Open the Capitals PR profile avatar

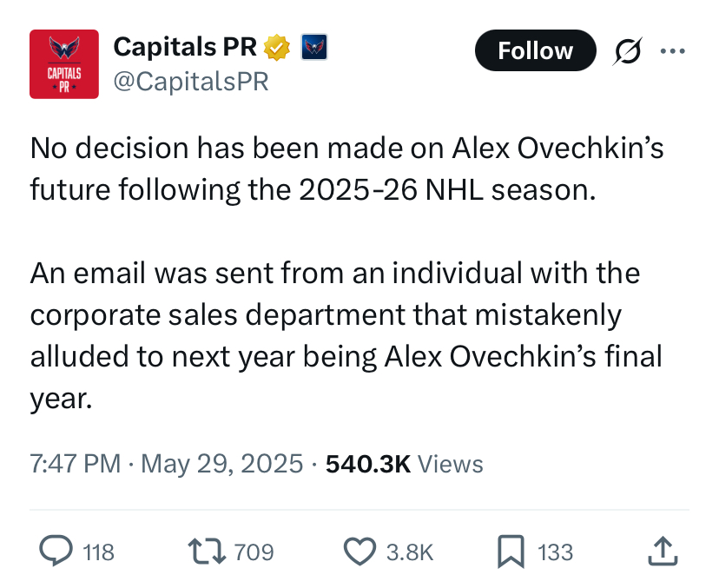click(x=64, y=64)
